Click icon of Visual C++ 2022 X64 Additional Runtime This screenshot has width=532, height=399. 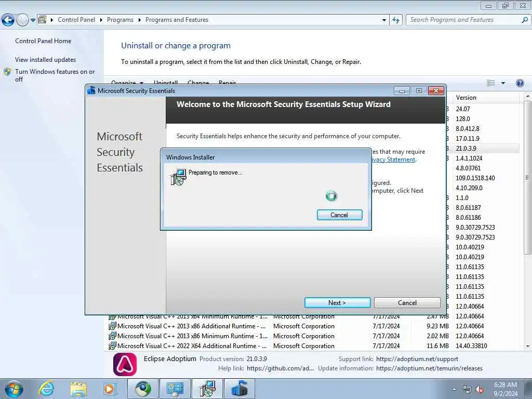[112, 345]
